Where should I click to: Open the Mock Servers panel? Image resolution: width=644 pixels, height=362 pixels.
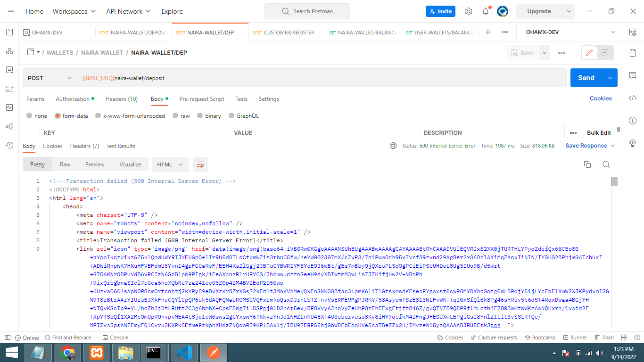pos(9,89)
